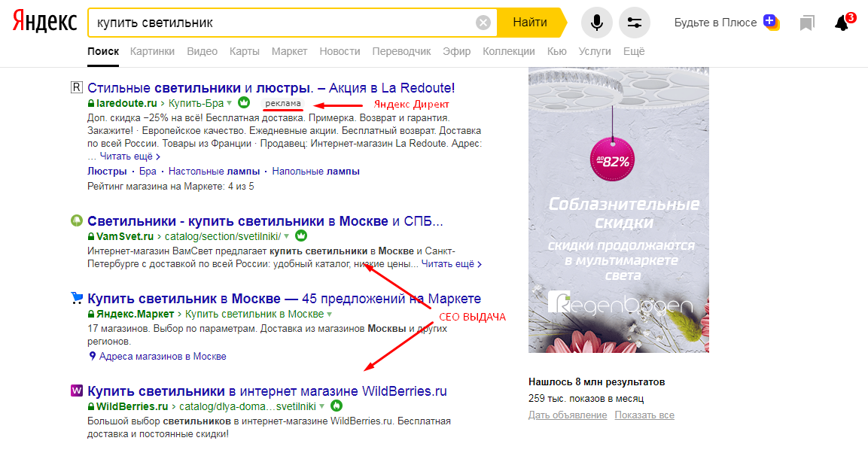Image resolution: width=868 pixels, height=462 pixels.
Task: Open Люстры sitelink
Action: click(x=107, y=172)
